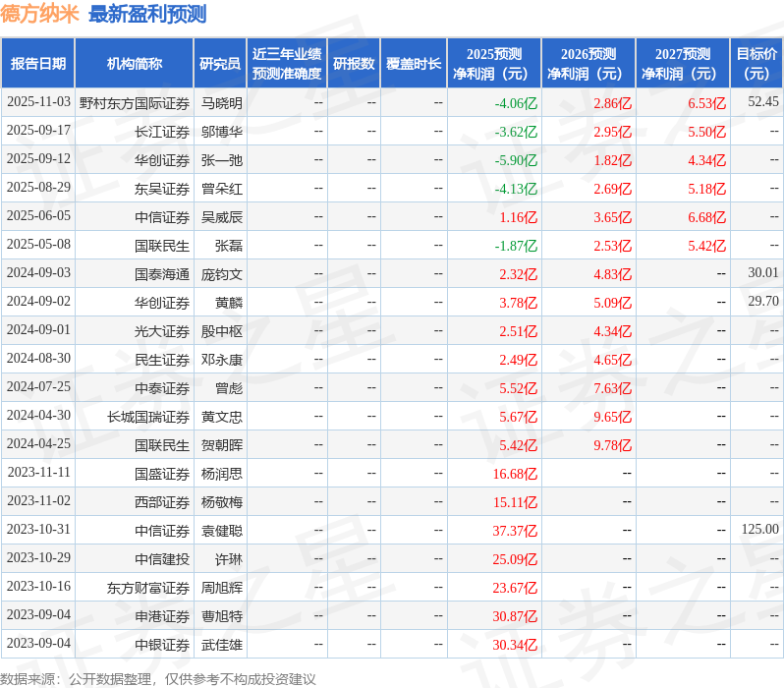Select institution 民生证券
The width and height of the screenshot is (784, 688).
click(x=162, y=360)
